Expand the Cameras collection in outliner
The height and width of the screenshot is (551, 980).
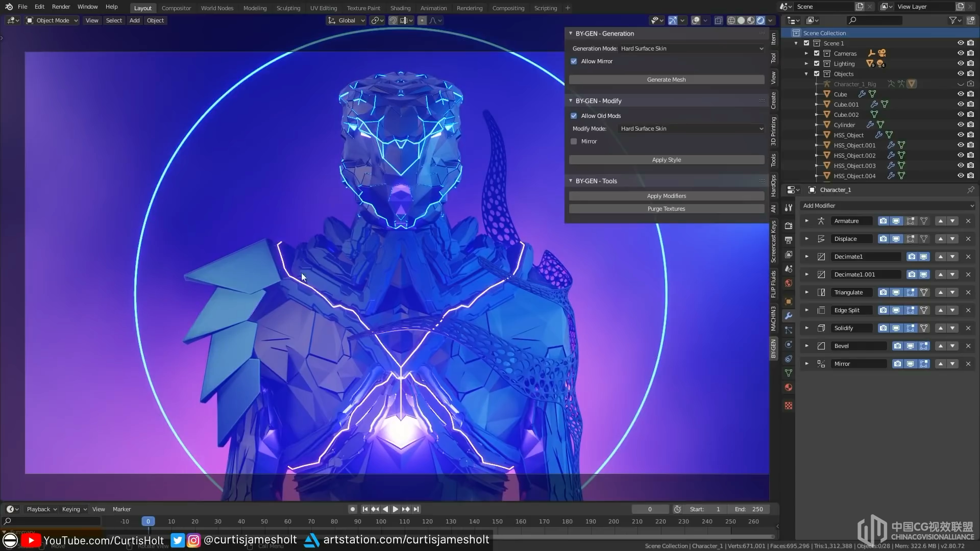click(806, 53)
